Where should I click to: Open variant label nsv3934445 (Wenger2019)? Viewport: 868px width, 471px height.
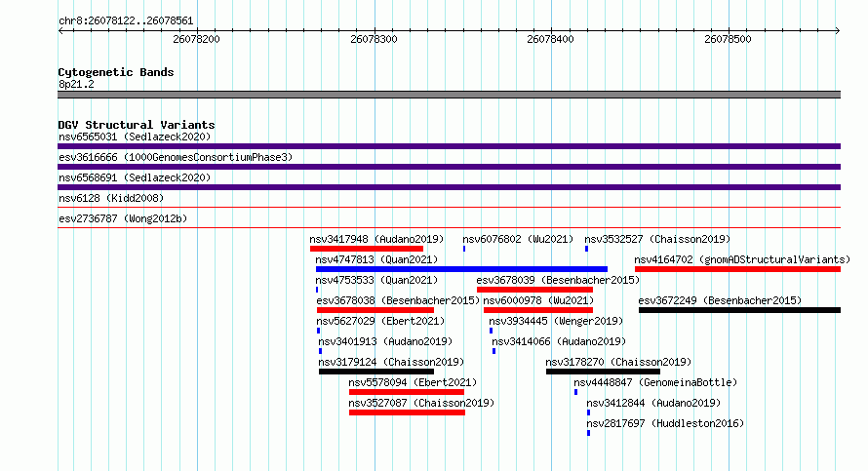(x=556, y=321)
